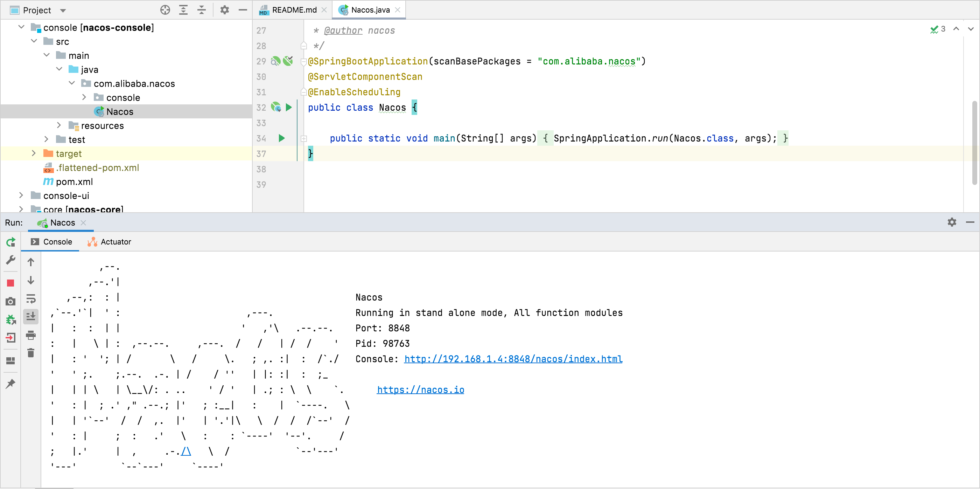980x489 pixels.
Task: Expand the resources folder
Action: pos(59,125)
